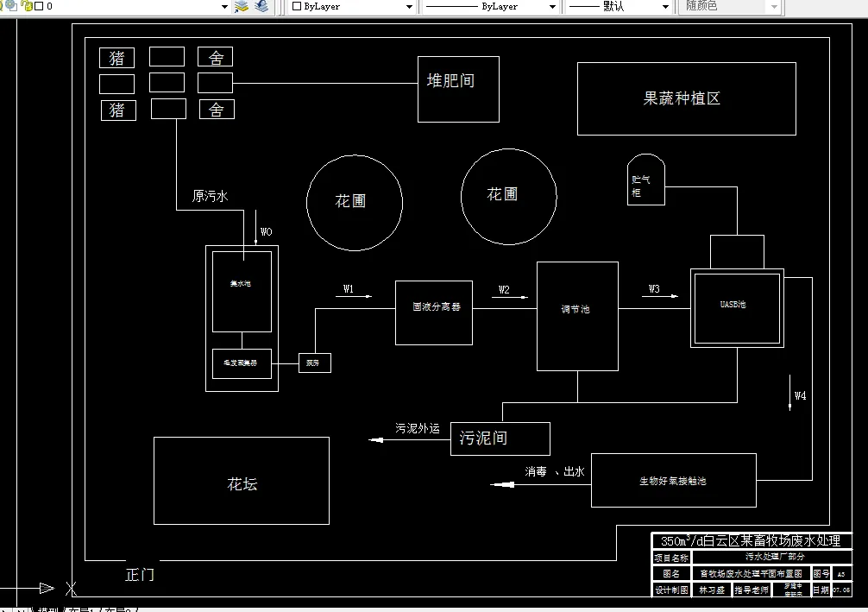
Task: Open the layer selection dropdown
Action: [224, 7]
